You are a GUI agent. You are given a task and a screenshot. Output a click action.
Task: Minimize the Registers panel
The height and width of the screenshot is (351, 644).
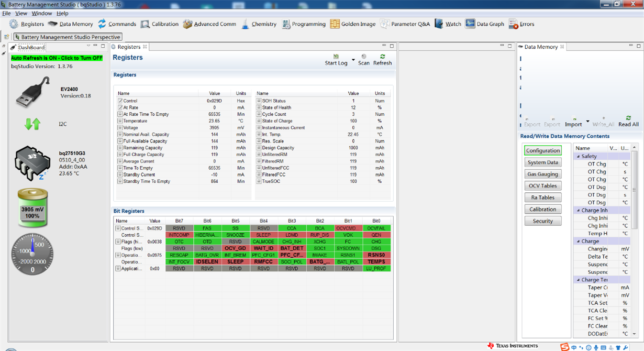pyautogui.click(x=384, y=46)
